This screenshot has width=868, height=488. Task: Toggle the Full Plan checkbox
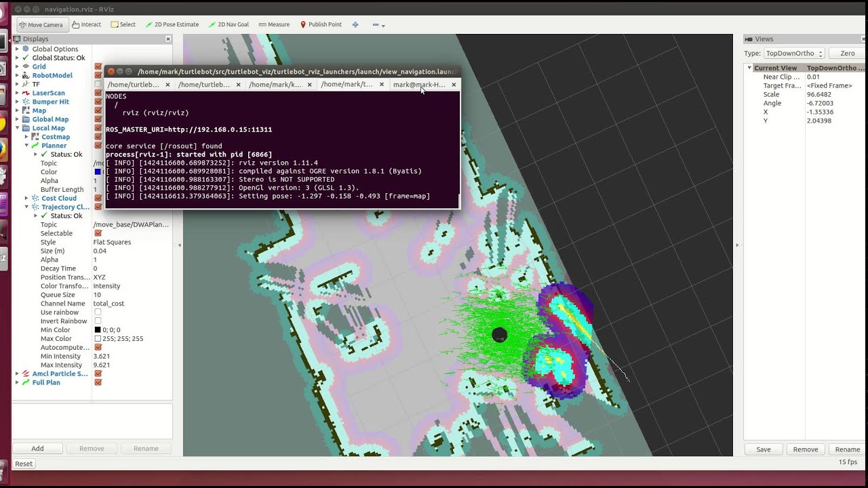(98, 382)
